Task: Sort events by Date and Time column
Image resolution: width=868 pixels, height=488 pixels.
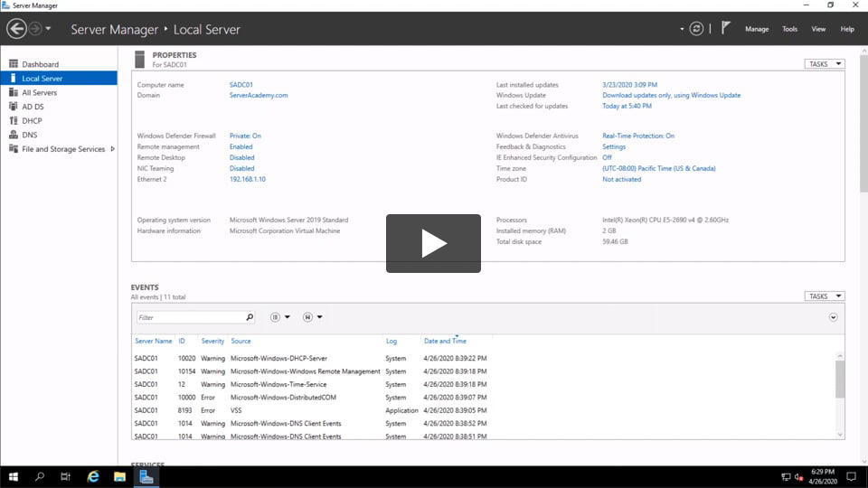Action: (x=445, y=341)
